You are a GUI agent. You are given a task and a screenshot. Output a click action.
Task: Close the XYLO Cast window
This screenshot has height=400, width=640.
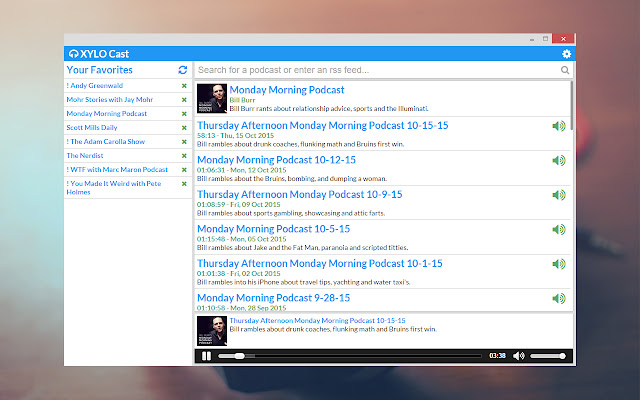[563, 39]
